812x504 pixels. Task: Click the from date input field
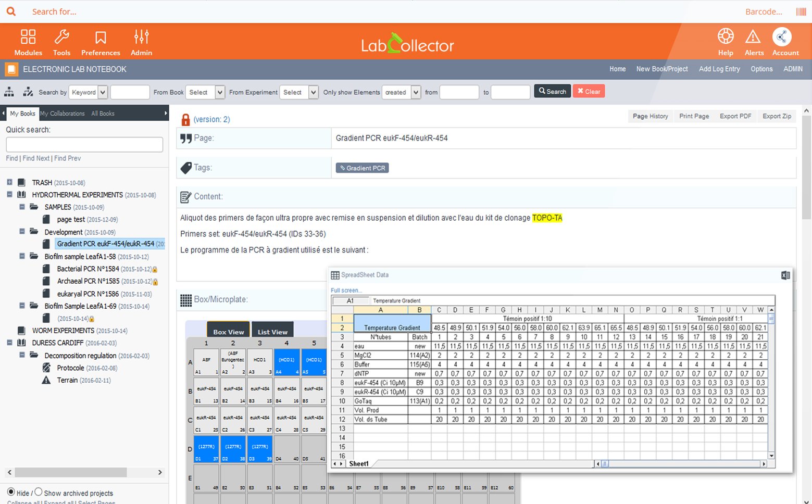pos(459,92)
